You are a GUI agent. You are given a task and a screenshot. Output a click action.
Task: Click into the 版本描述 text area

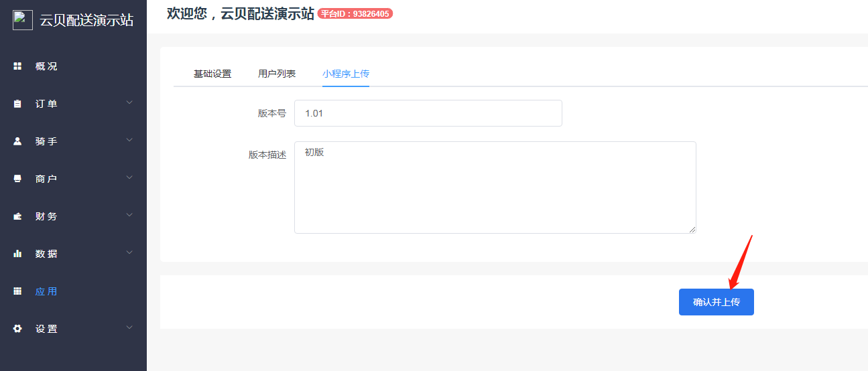click(x=495, y=188)
